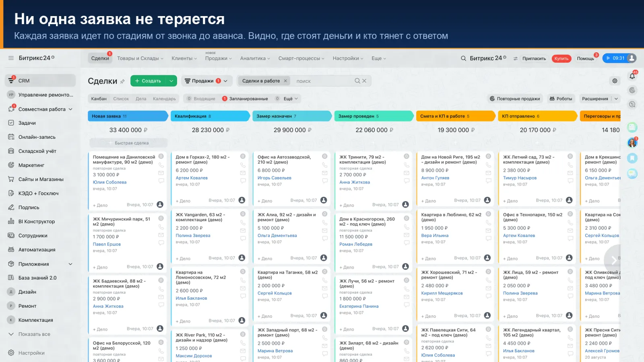This screenshot has width=644, height=362.
Task: Clear the search field with the X icon
Action: [364, 81]
